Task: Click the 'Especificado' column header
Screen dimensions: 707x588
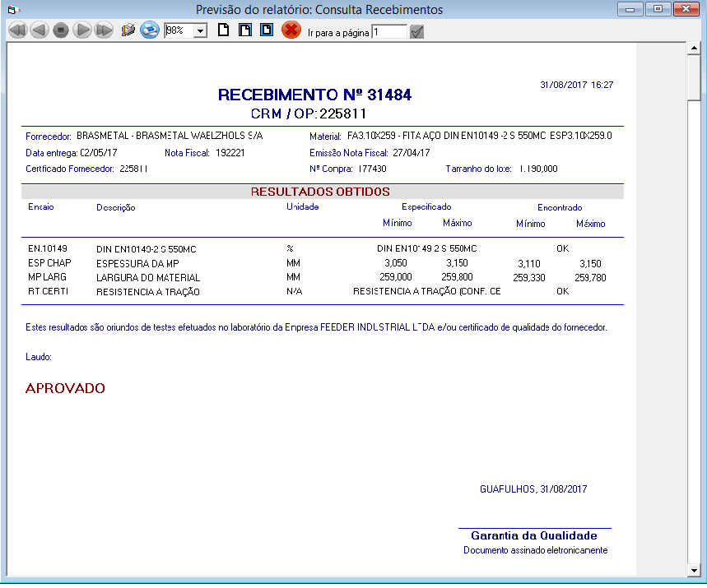Action: click(x=426, y=206)
